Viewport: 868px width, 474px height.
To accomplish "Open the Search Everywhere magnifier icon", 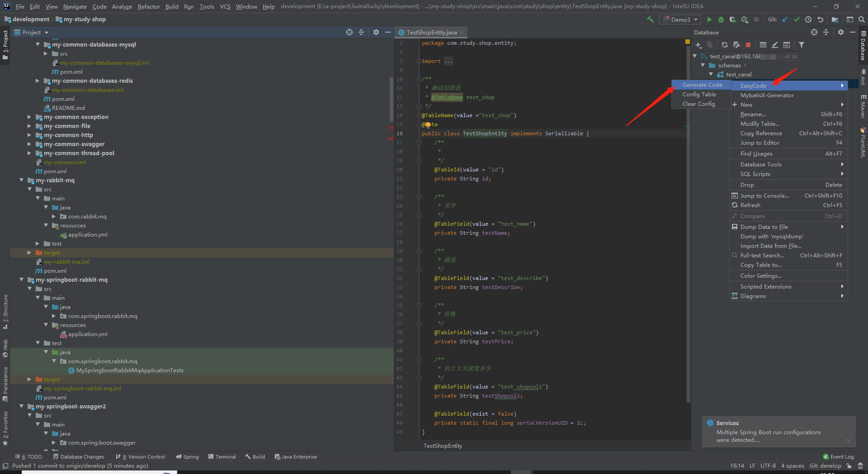I will pos(862,19).
